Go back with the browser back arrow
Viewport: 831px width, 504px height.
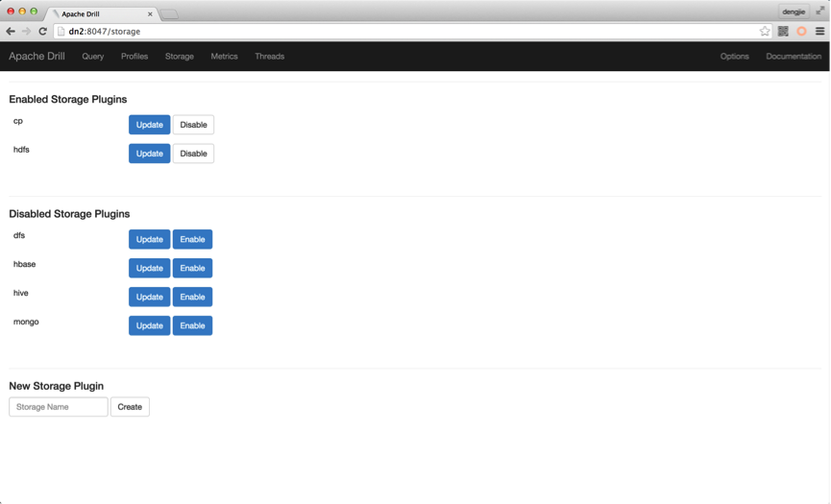click(11, 32)
